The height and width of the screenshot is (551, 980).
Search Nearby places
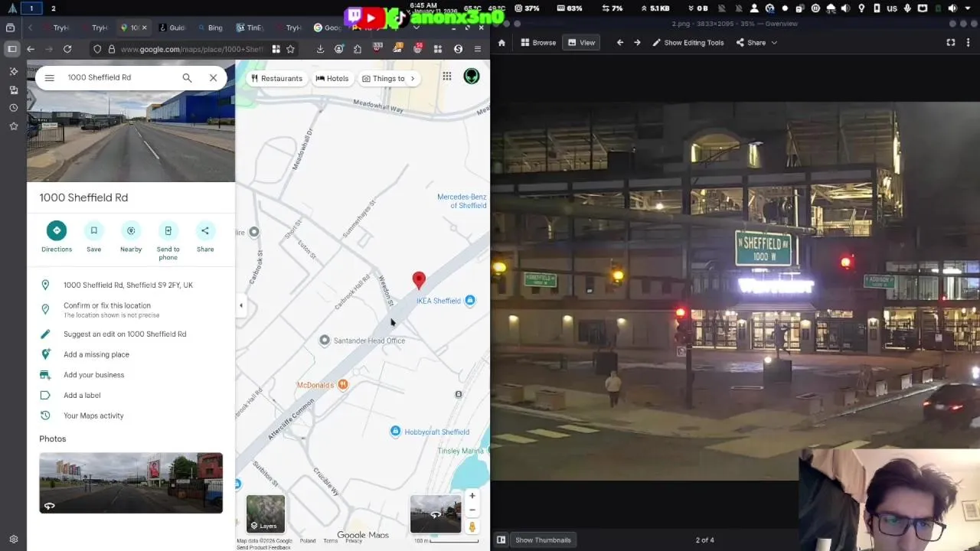tap(131, 237)
